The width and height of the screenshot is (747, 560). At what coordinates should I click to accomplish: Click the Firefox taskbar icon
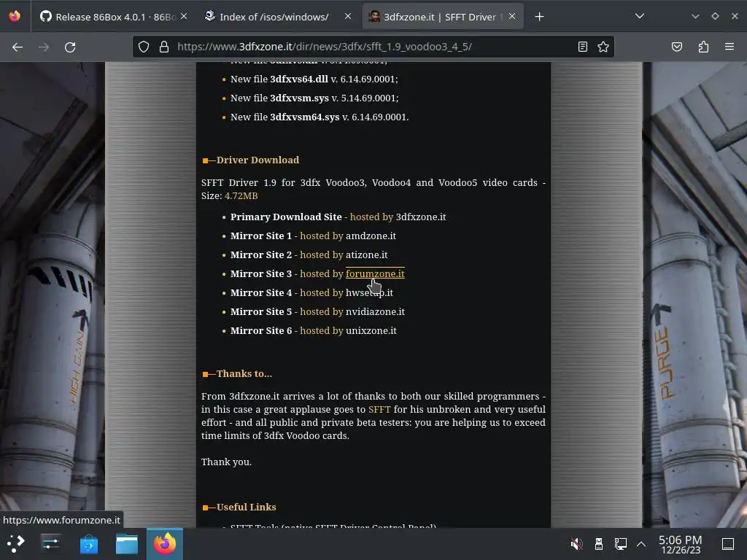165,543
